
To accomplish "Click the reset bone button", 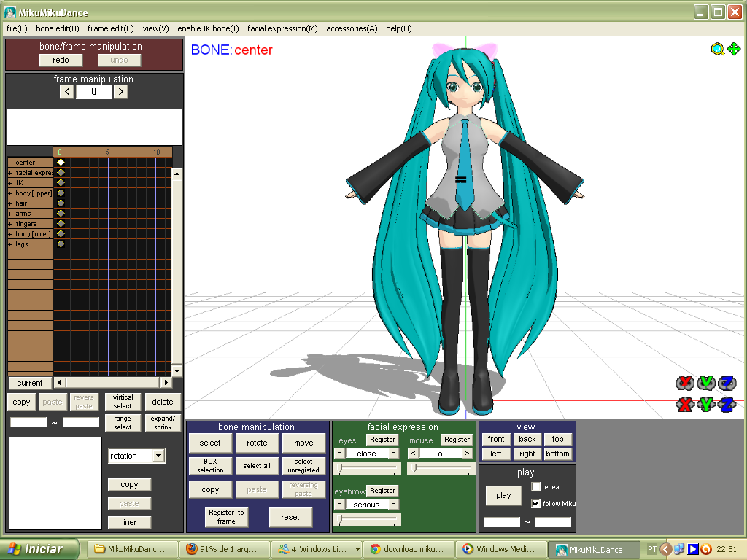I will tap(290, 517).
